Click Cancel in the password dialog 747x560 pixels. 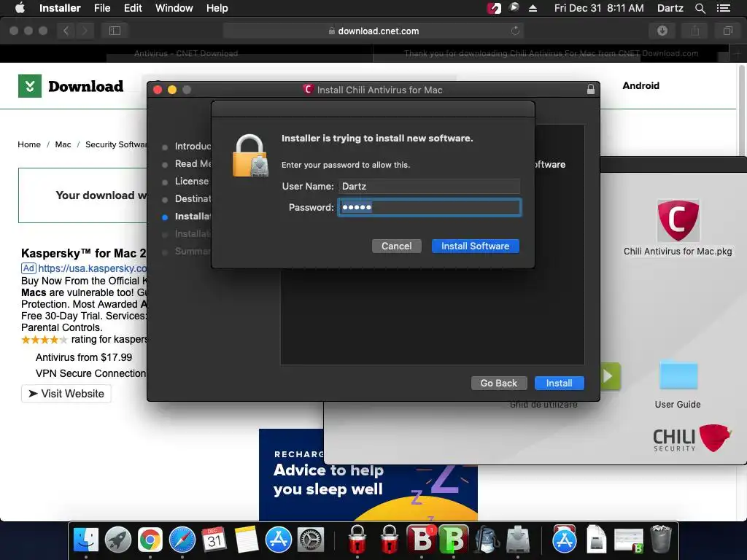click(396, 246)
